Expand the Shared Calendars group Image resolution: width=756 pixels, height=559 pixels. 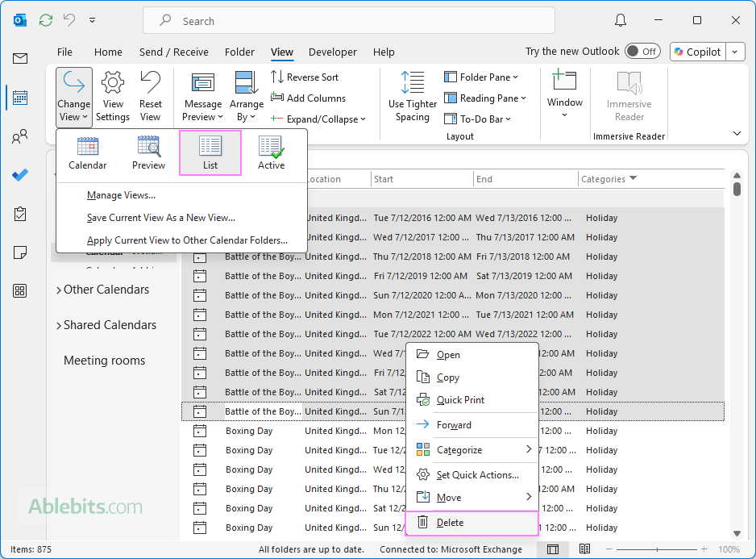click(59, 325)
